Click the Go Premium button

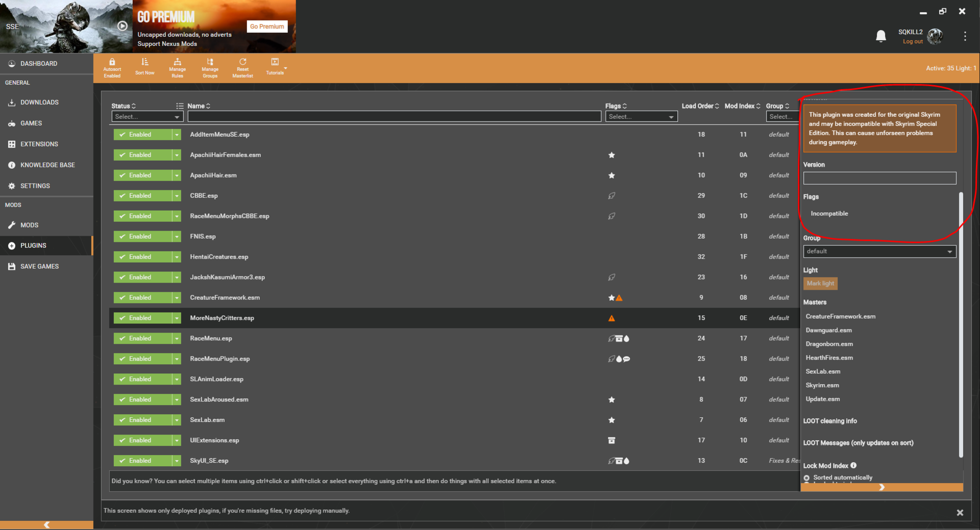(267, 27)
